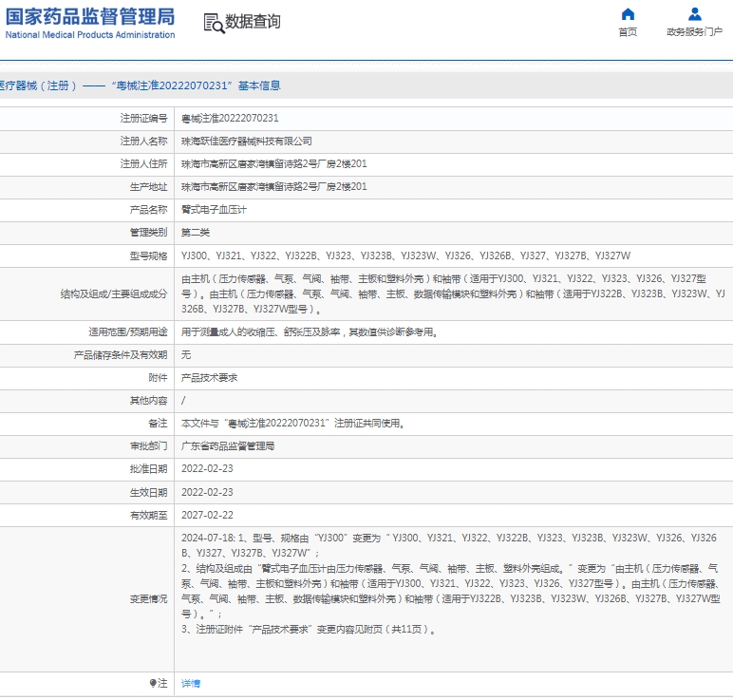The height and width of the screenshot is (700, 733).
Task: Select the remark text 本文件与…注册证共同使用
Action: pyautogui.click(x=293, y=424)
